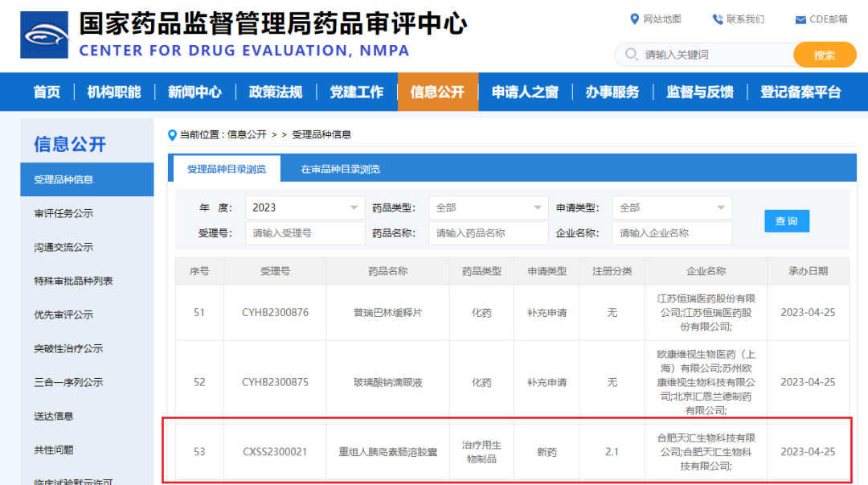This screenshot has height=485, width=868.
Task: Focus the 企业名称 input field
Action: (671, 233)
